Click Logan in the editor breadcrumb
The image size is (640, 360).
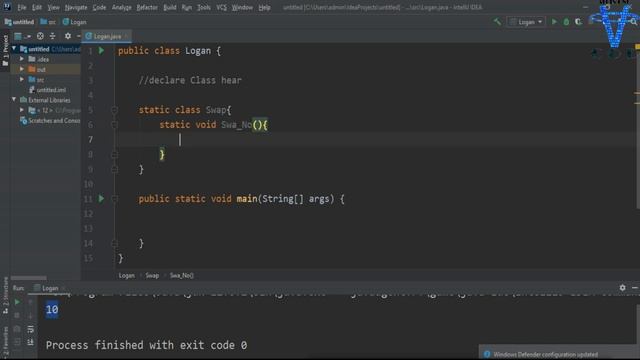(x=127, y=276)
